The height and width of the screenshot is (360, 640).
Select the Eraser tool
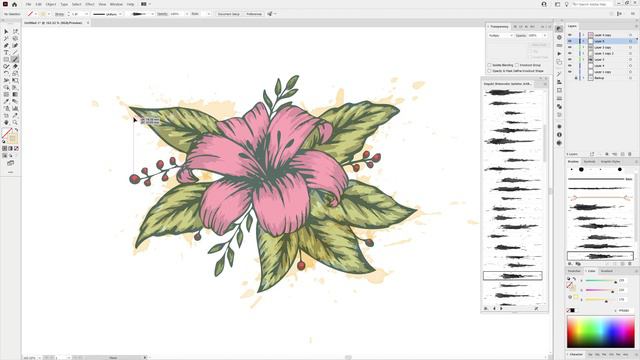(15, 67)
